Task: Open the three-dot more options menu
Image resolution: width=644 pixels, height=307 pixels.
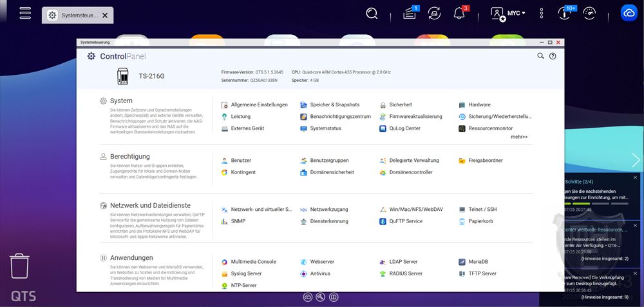Action: click(542, 13)
